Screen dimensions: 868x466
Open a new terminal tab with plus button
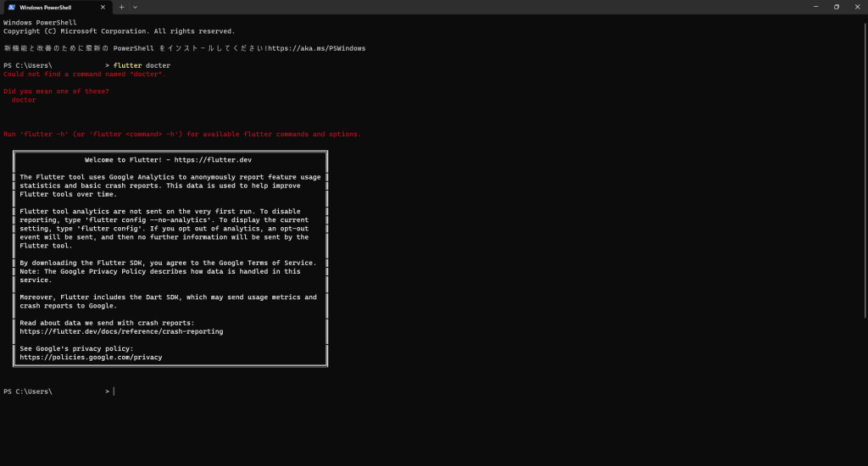pos(121,7)
